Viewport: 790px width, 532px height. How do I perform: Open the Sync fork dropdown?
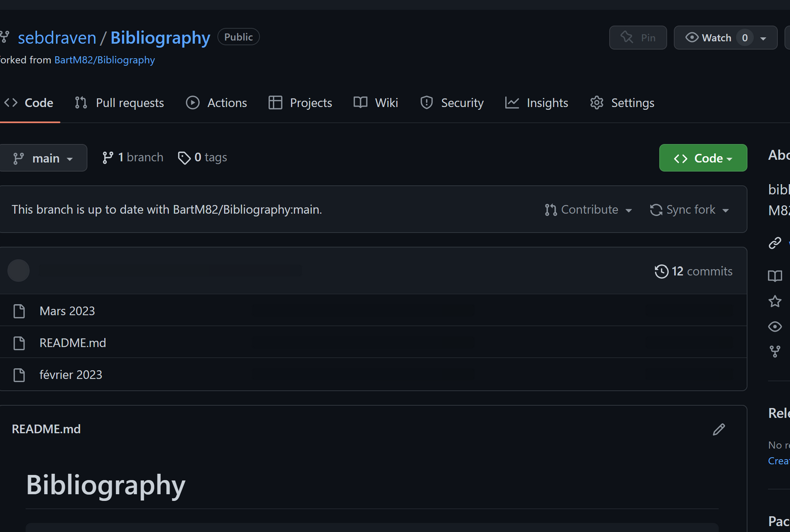pyautogui.click(x=690, y=210)
